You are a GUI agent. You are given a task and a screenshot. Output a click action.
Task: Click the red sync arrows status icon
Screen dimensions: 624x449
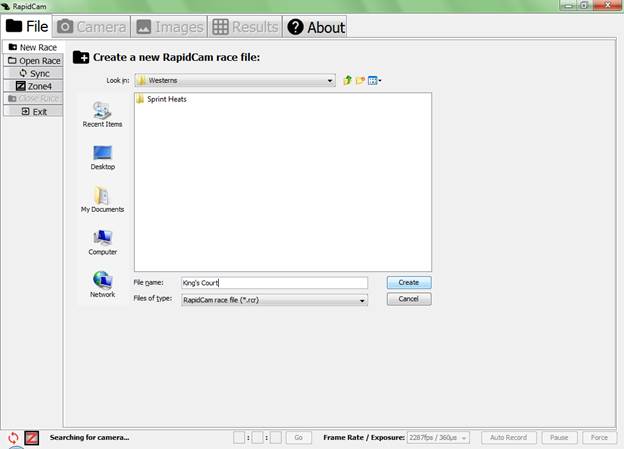click(x=13, y=438)
